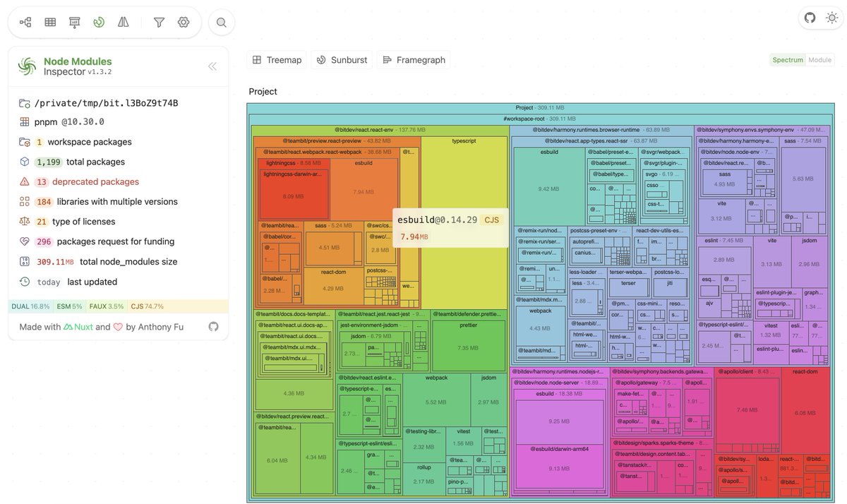Viewport: 847px width, 504px height.
Task: Click the cube icon beside total packages
Action: pyautogui.click(x=25, y=162)
